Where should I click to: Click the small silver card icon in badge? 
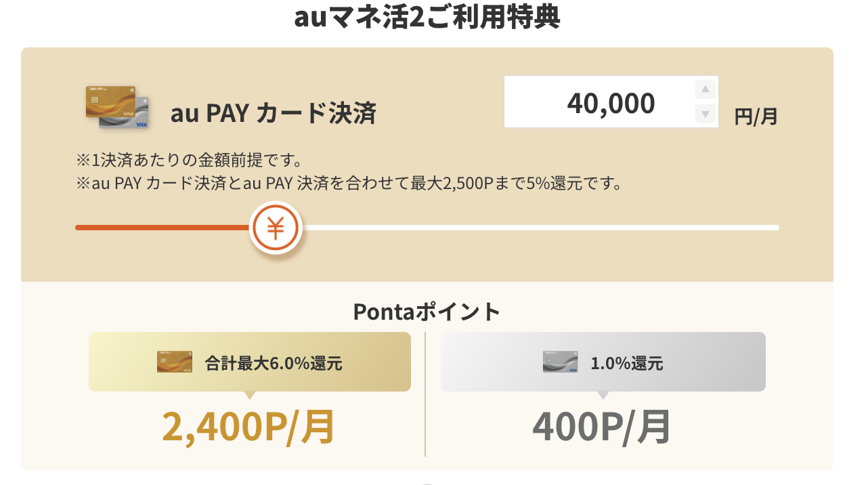tap(560, 362)
